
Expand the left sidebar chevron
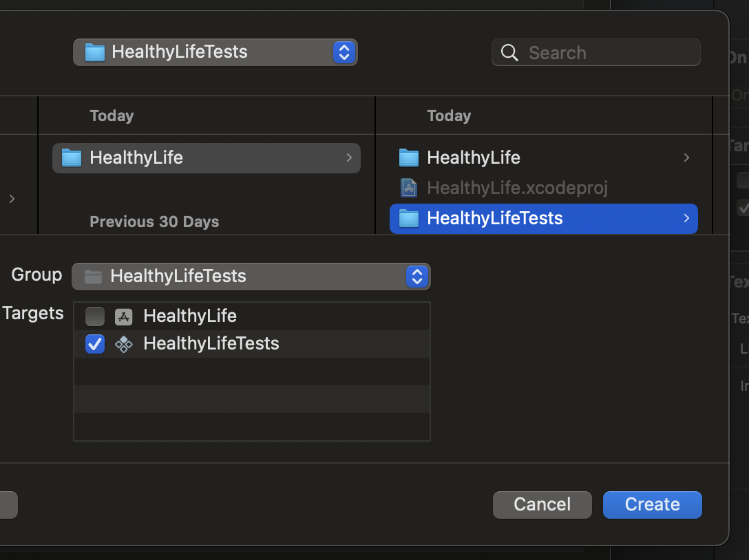[x=12, y=199]
